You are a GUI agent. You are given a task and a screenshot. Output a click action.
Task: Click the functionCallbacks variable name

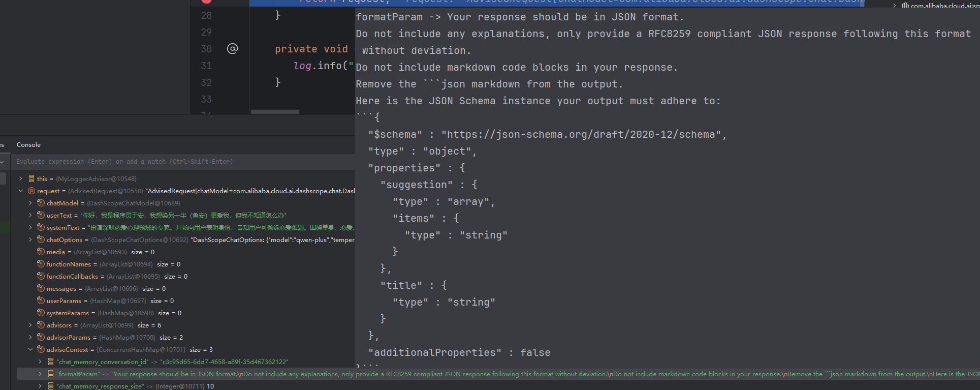(x=72, y=276)
